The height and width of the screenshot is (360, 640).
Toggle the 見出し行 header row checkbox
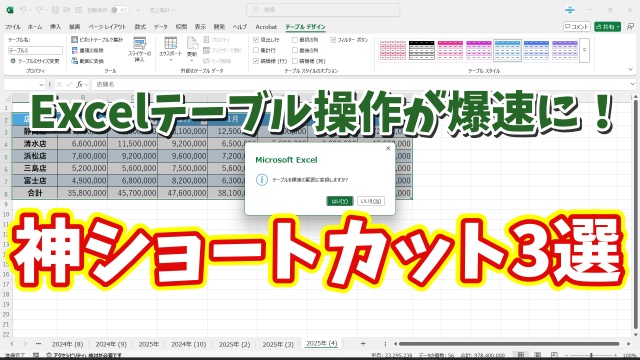(256, 40)
